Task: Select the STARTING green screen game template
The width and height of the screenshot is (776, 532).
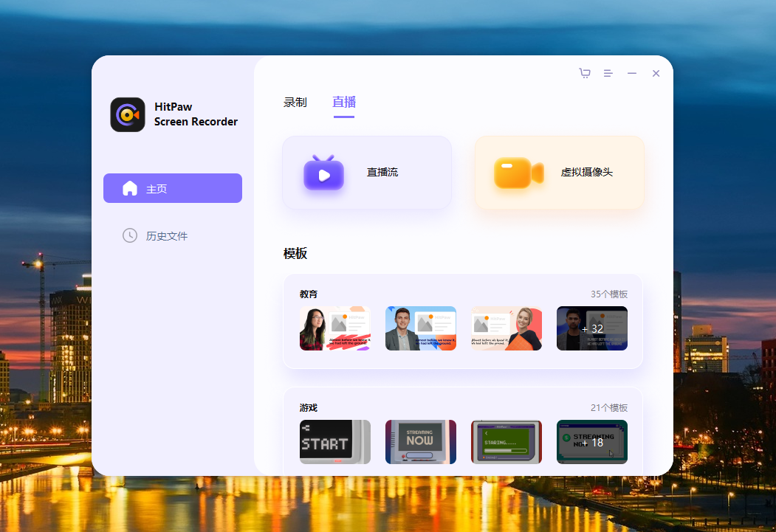Action: [507, 442]
